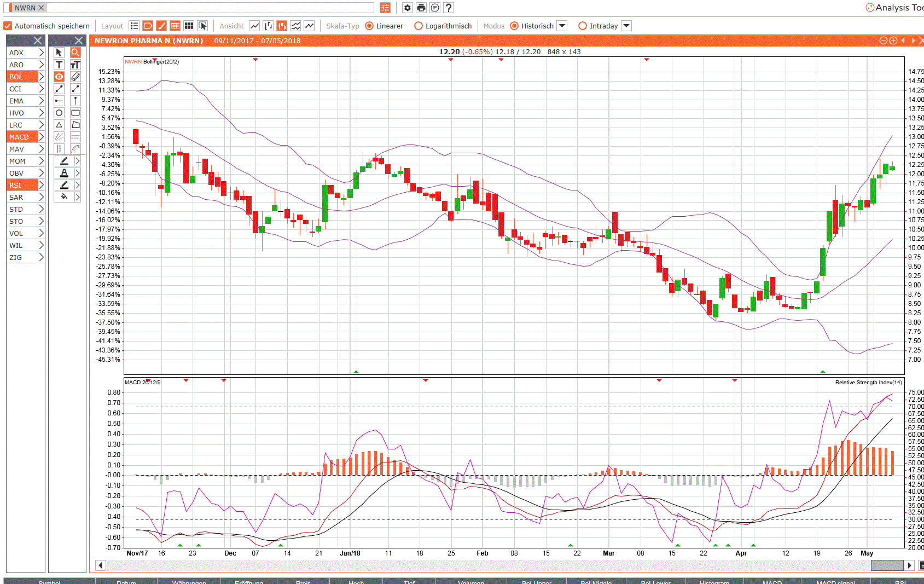Print the chart via the printer icon

coord(421,8)
